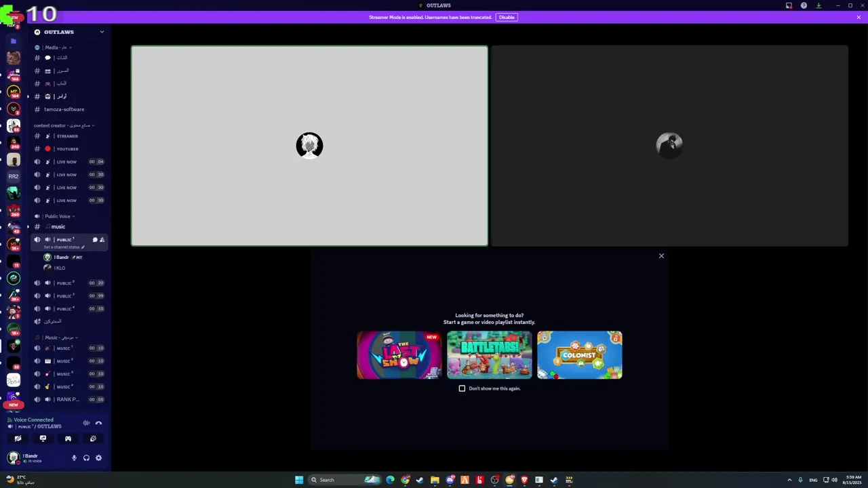Open server with 166 badge in sidebar
This screenshot has width=868, height=488.
coord(14,75)
